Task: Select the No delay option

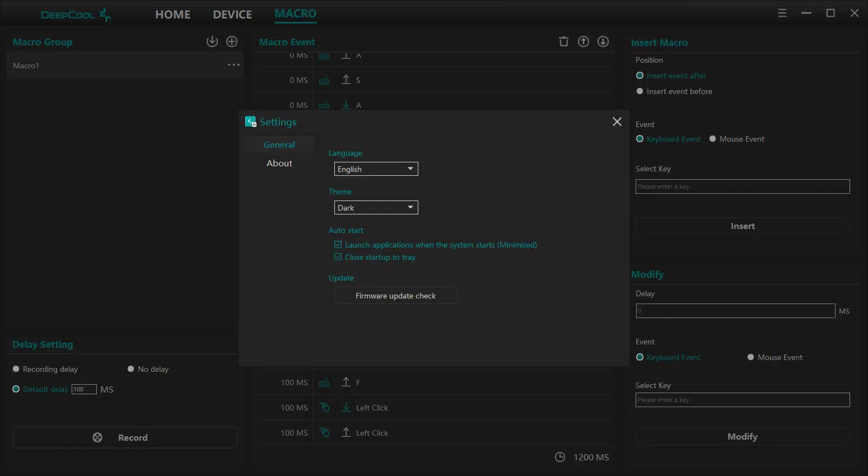Action: point(131,369)
